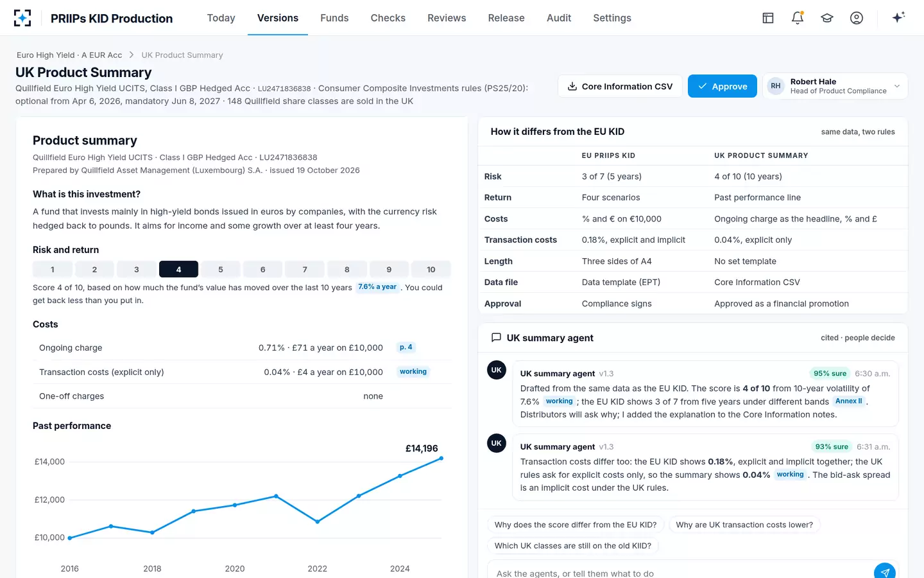Click the RH avatar for Robert Hale
Viewport: 924px width, 578px height.
(x=776, y=86)
